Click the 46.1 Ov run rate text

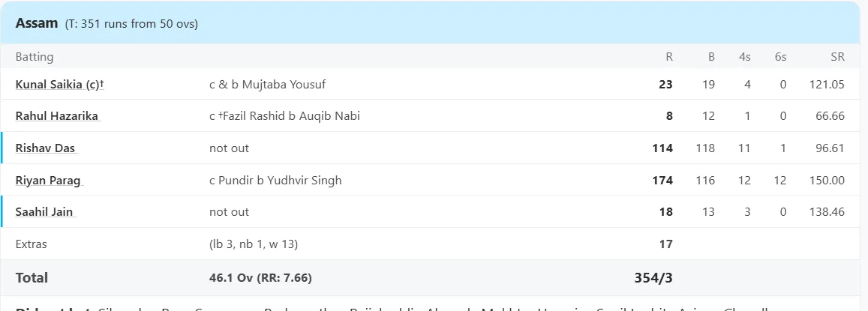[260, 278]
